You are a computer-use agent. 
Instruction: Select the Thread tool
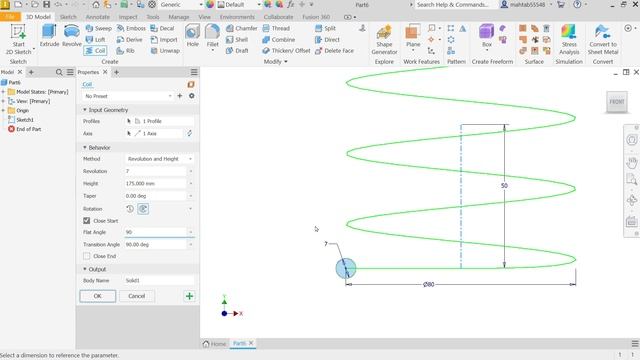pyautogui.click(x=276, y=28)
